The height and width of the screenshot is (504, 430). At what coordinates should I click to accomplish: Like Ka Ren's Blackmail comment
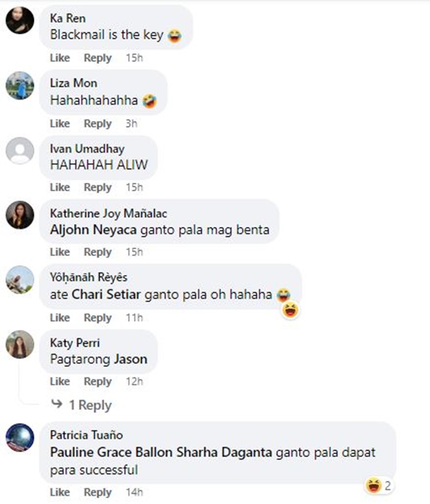coord(60,58)
